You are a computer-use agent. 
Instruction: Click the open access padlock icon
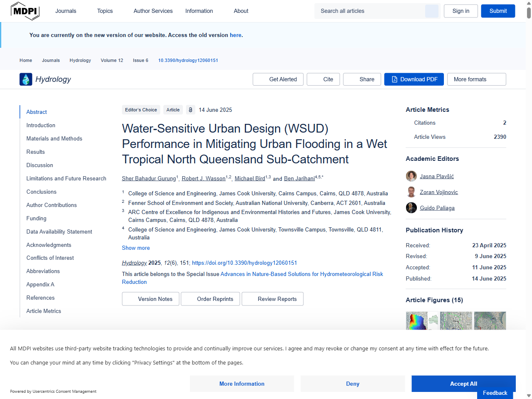click(x=190, y=110)
